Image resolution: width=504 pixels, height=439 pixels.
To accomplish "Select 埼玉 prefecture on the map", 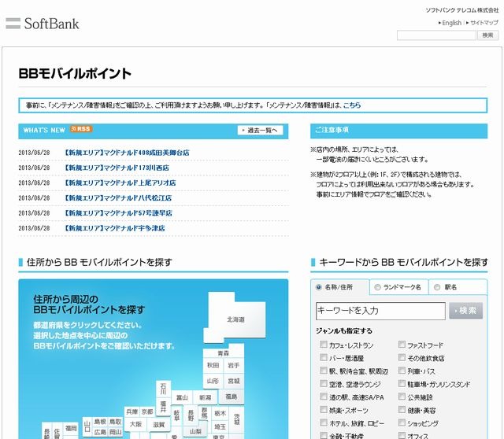I will (x=220, y=426).
